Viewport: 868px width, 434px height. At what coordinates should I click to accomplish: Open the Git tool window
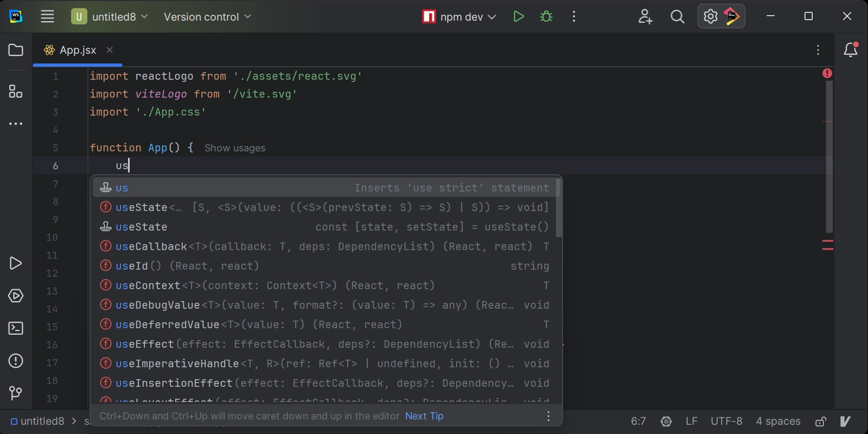(x=16, y=393)
